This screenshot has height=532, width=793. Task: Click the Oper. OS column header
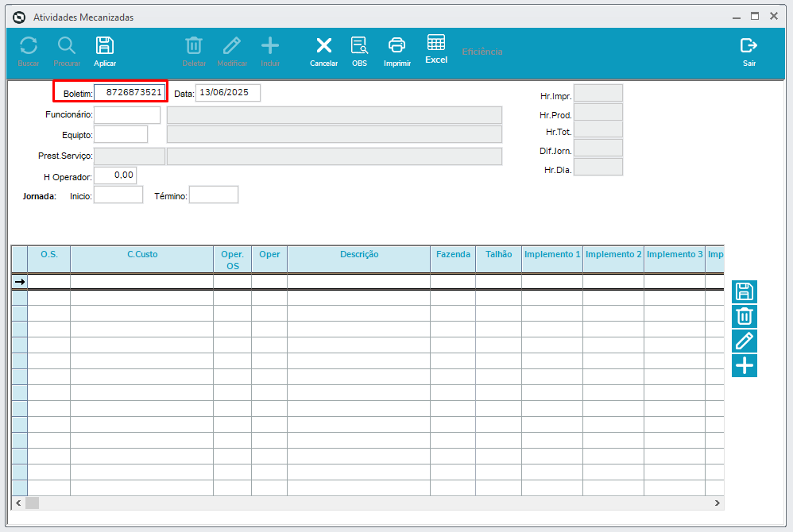click(x=232, y=260)
